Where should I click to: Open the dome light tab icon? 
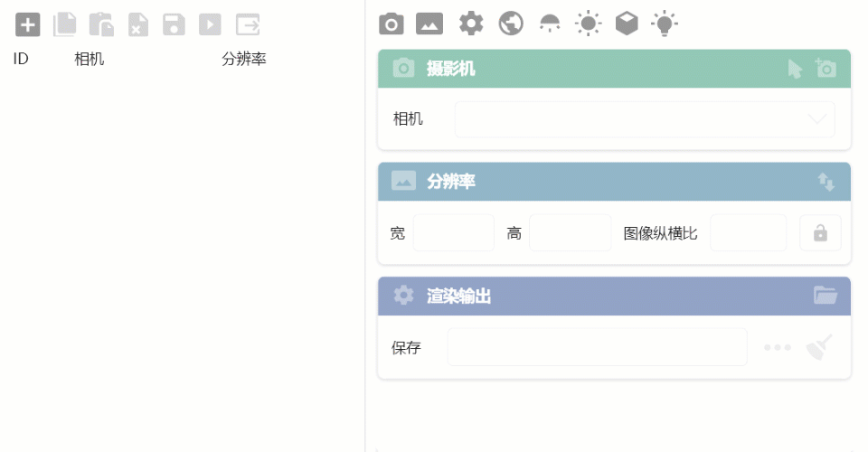pyautogui.click(x=550, y=24)
